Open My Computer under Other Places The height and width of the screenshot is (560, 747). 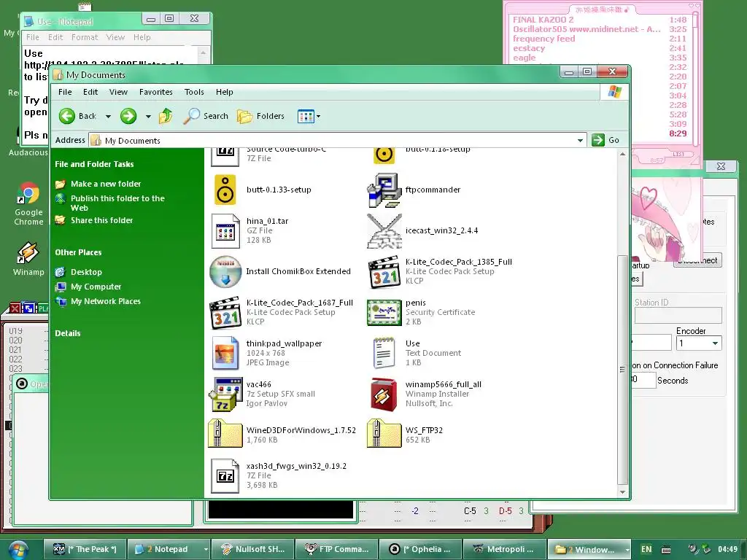tap(96, 287)
